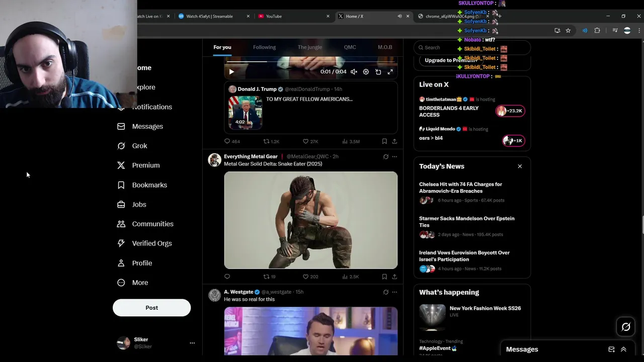
Task: Switch to Watch 45afyt Streamable tab
Action: point(214,16)
